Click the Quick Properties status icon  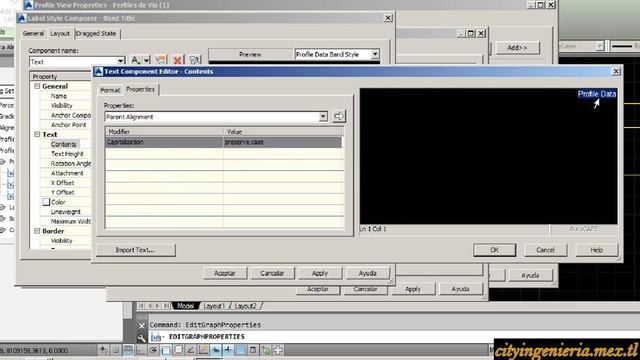click(253, 350)
